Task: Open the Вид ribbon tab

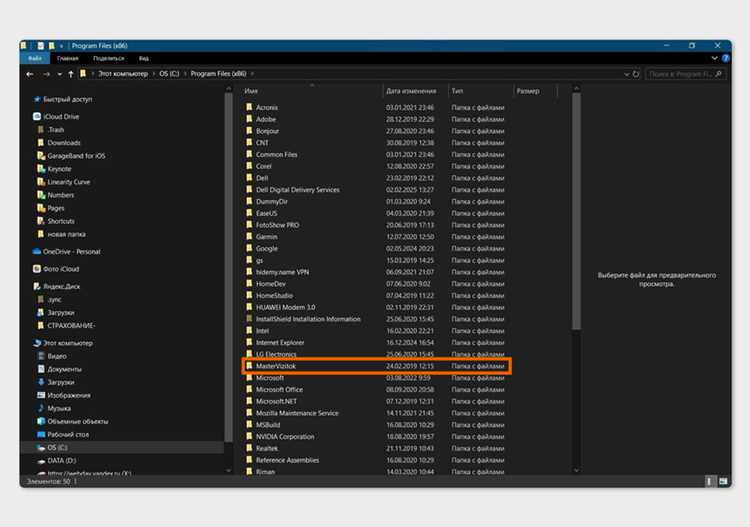Action: 143,58
